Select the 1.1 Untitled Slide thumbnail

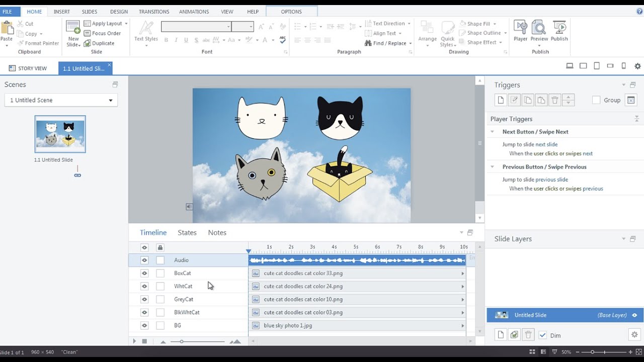click(60, 134)
